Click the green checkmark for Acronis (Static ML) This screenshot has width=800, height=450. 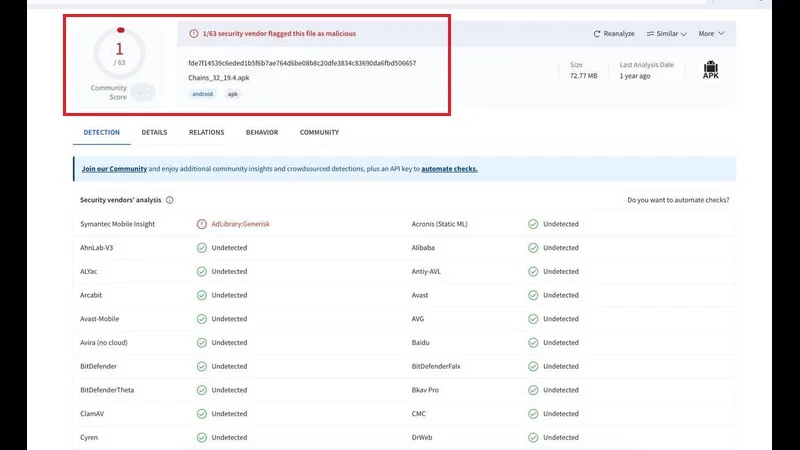point(534,224)
